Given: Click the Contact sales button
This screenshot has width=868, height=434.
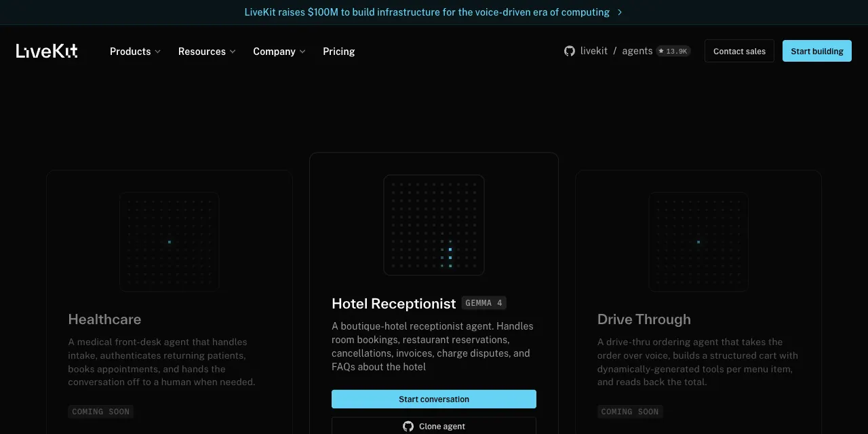Looking at the screenshot, I should point(739,51).
